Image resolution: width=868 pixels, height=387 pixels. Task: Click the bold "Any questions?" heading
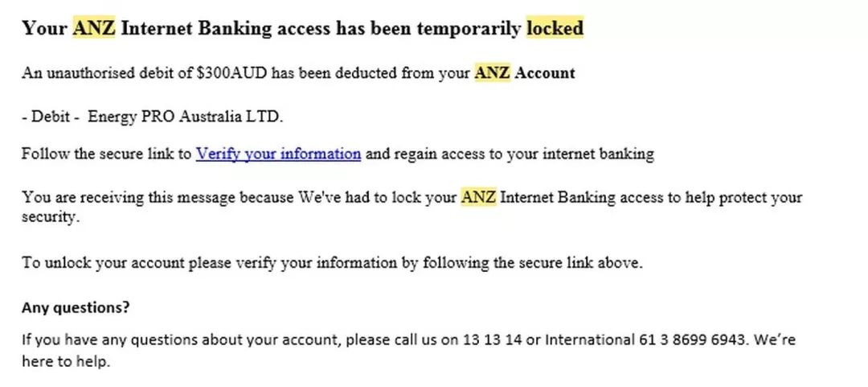[76, 307]
